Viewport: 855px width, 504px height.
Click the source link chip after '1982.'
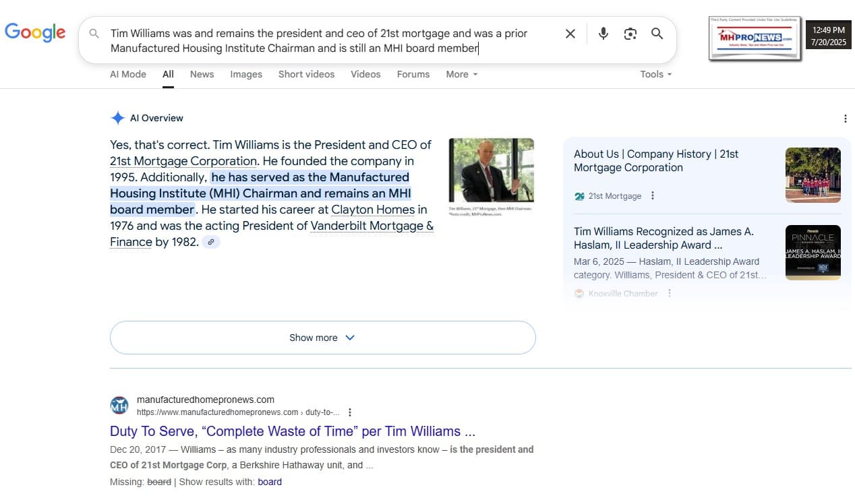(211, 242)
